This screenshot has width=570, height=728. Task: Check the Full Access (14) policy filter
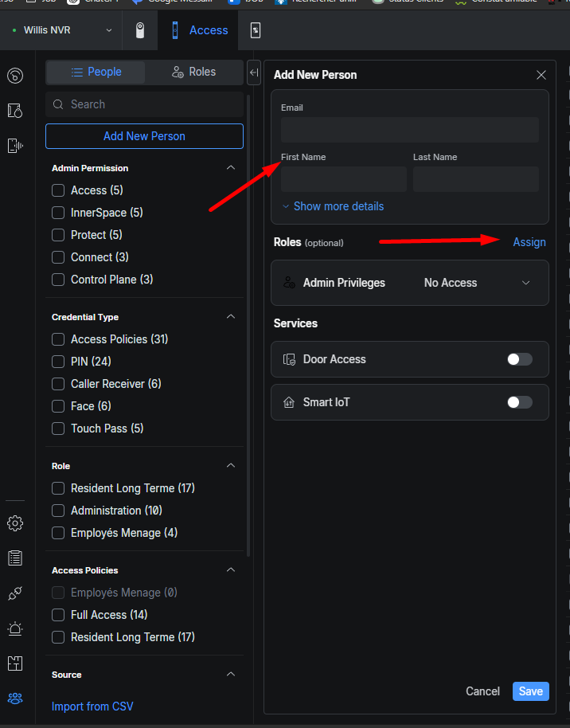point(58,615)
